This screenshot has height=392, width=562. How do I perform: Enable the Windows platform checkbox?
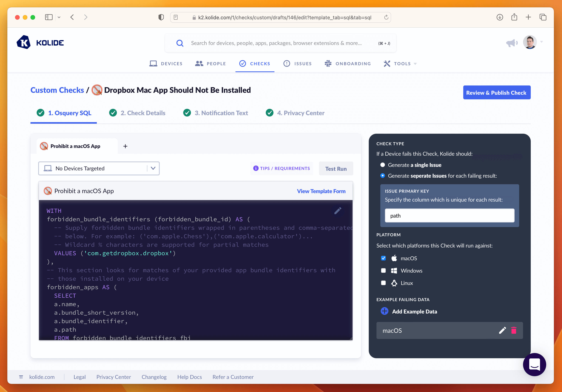coord(383,270)
